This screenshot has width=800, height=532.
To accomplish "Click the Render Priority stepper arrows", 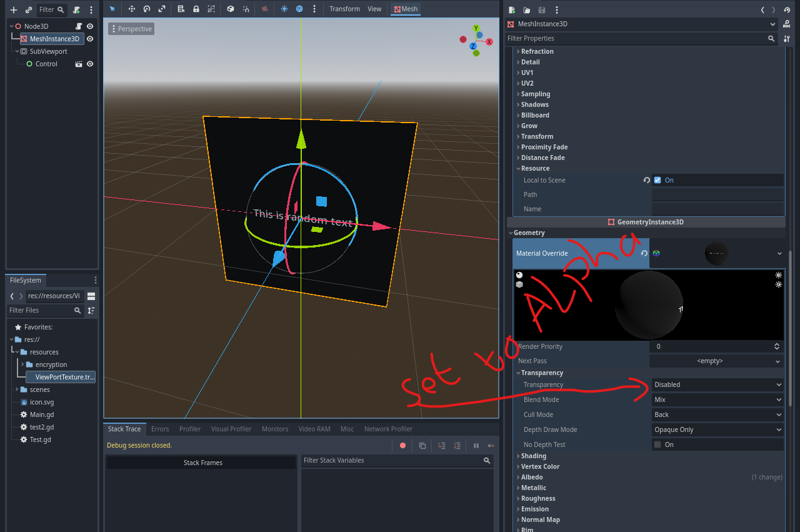I will point(777,346).
